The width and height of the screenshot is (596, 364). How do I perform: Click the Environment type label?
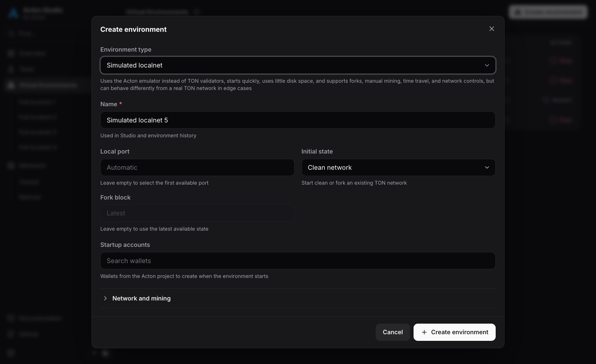pyautogui.click(x=126, y=49)
